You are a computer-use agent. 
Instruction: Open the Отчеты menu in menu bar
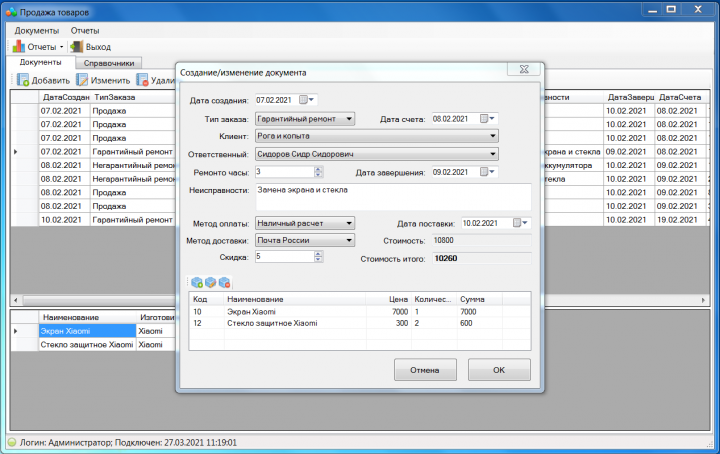click(85, 31)
